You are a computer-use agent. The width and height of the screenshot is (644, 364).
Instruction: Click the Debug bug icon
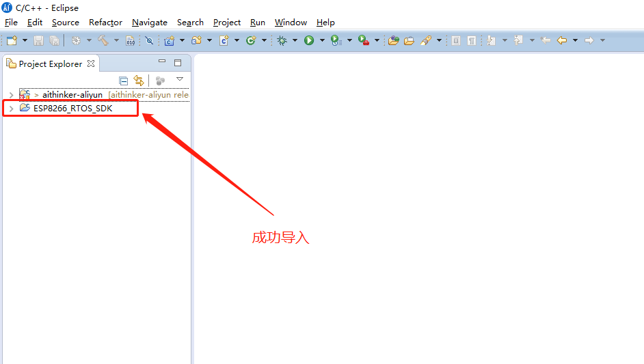click(282, 40)
